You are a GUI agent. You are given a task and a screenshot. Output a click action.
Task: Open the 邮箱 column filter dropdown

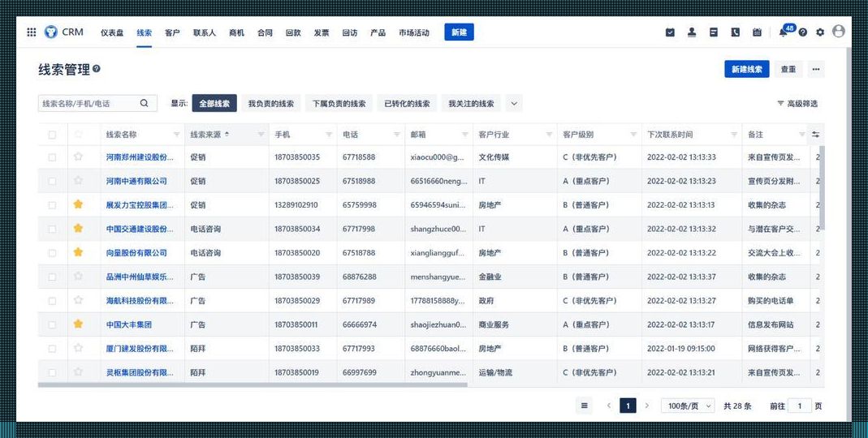coord(465,135)
